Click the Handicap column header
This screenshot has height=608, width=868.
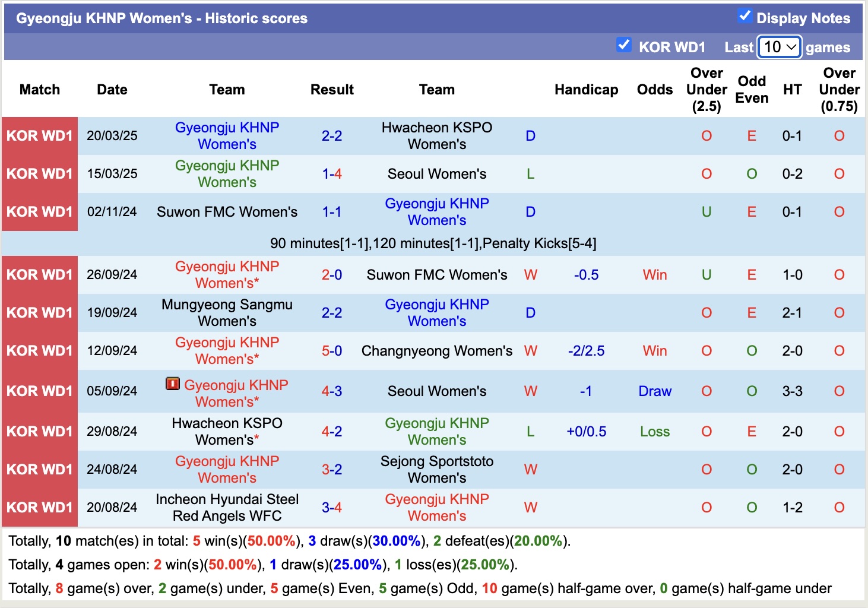tap(586, 90)
